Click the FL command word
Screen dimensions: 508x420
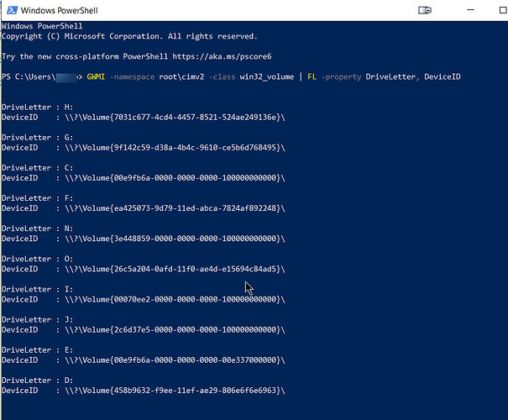[x=312, y=76]
